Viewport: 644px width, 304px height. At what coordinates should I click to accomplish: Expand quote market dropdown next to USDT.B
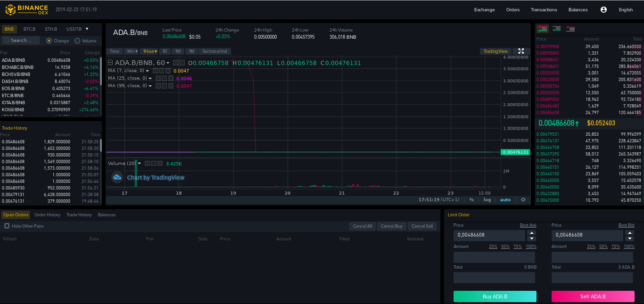coord(87,29)
